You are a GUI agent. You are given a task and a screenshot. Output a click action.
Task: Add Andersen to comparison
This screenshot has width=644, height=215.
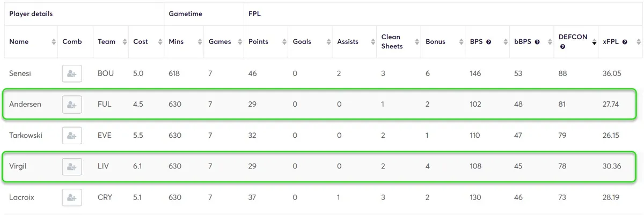tap(72, 105)
